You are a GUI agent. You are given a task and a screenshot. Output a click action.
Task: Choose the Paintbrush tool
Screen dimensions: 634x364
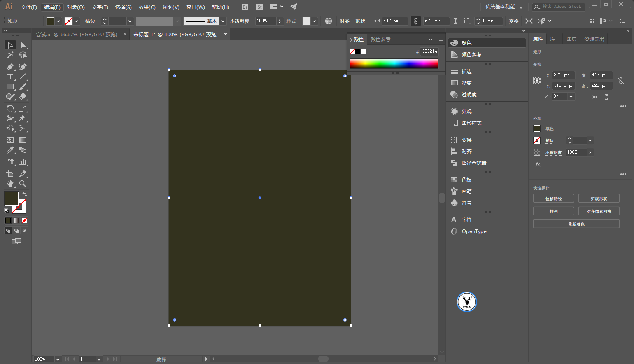pyautogui.click(x=23, y=87)
